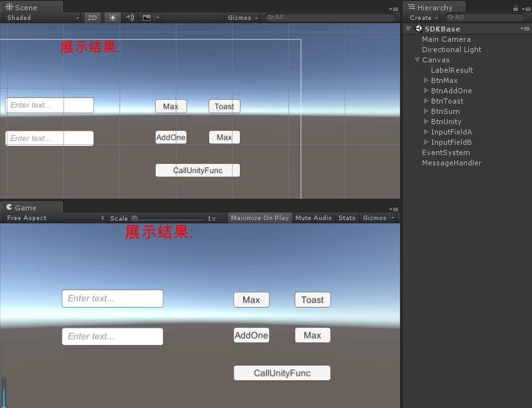Image resolution: width=532 pixels, height=408 pixels.
Task: Select BtnAddOne in Hierarchy
Action: tap(451, 91)
